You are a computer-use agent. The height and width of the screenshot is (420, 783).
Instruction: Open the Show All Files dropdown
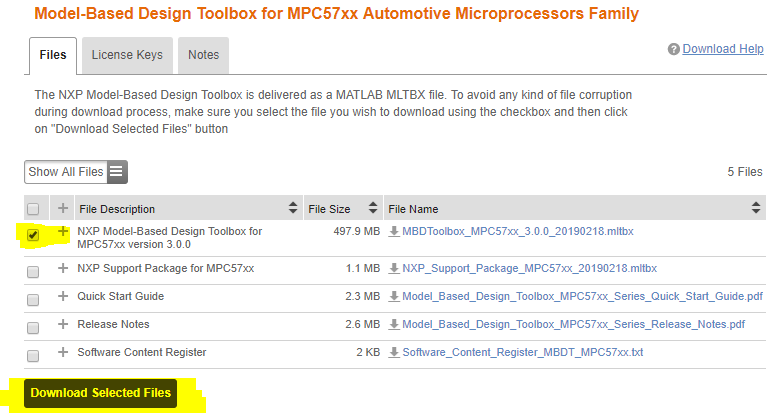point(76,172)
